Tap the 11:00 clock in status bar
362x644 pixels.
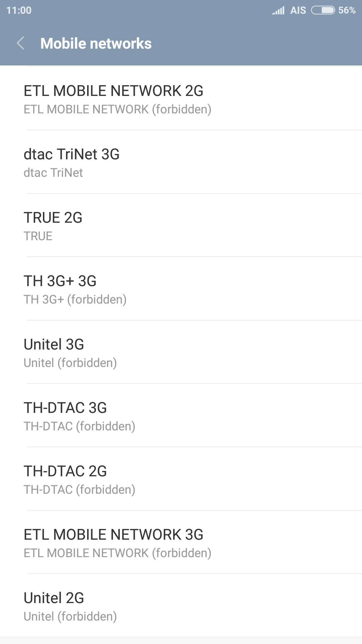coord(19,10)
